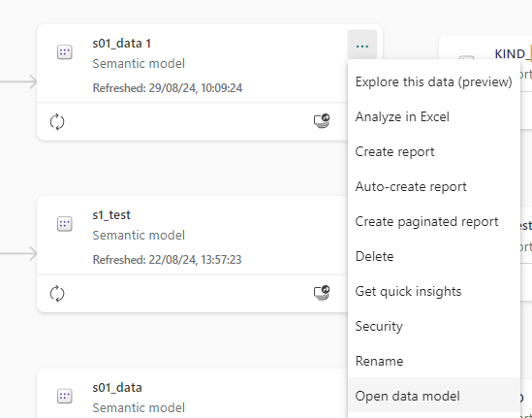This screenshot has height=418, width=532.
Task: Open the s1_test semantic model title
Action: 111,215
